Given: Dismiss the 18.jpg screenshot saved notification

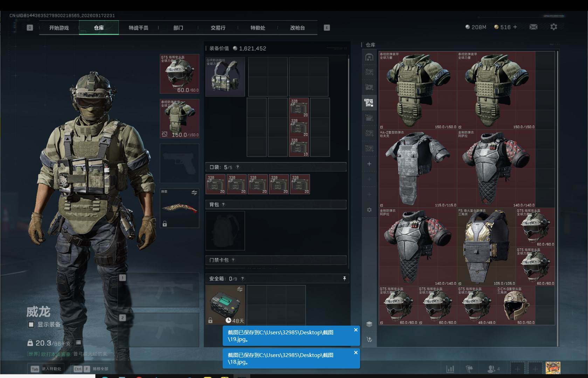Looking at the screenshot, I should (356, 352).
